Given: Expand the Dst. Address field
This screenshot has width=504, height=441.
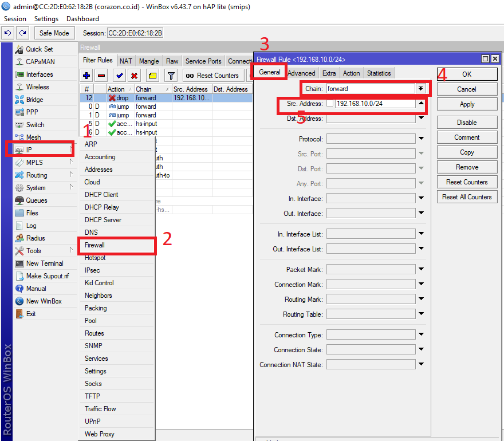Looking at the screenshot, I should point(421,118).
